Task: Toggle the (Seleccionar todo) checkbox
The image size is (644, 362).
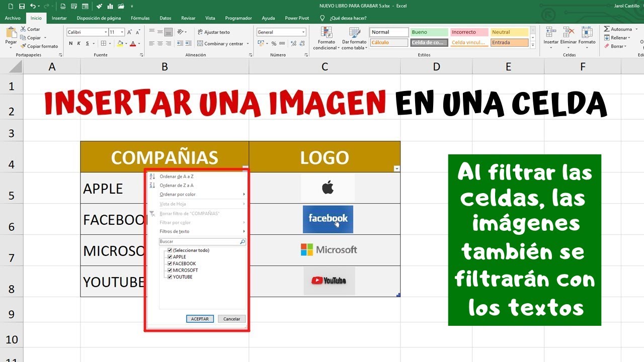Action: pos(170,250)
